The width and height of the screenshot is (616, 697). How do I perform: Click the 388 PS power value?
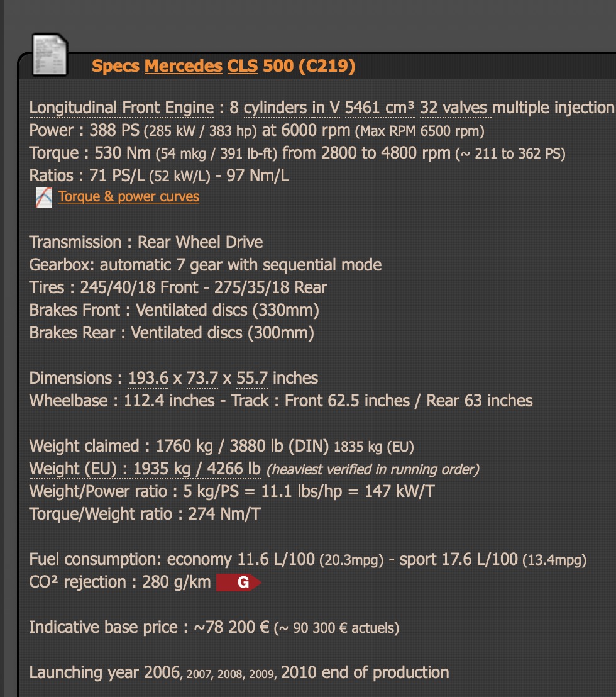point(114,130)
